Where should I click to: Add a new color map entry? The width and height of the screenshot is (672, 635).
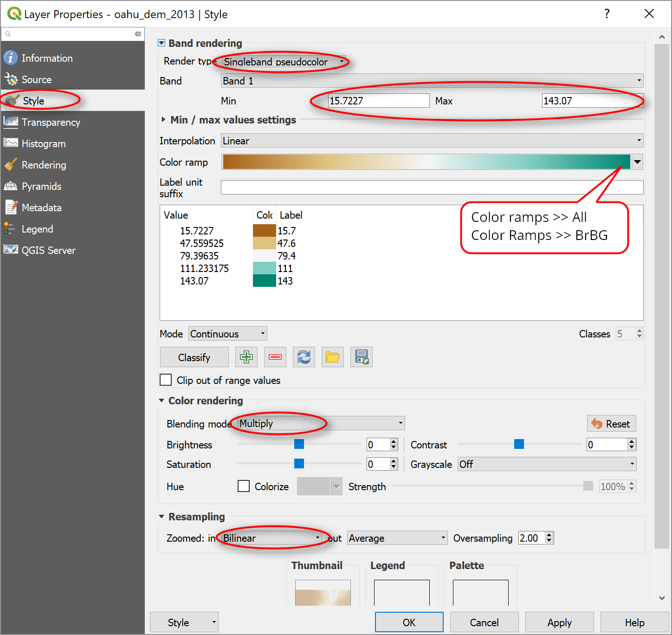click(x=246, y=357)
